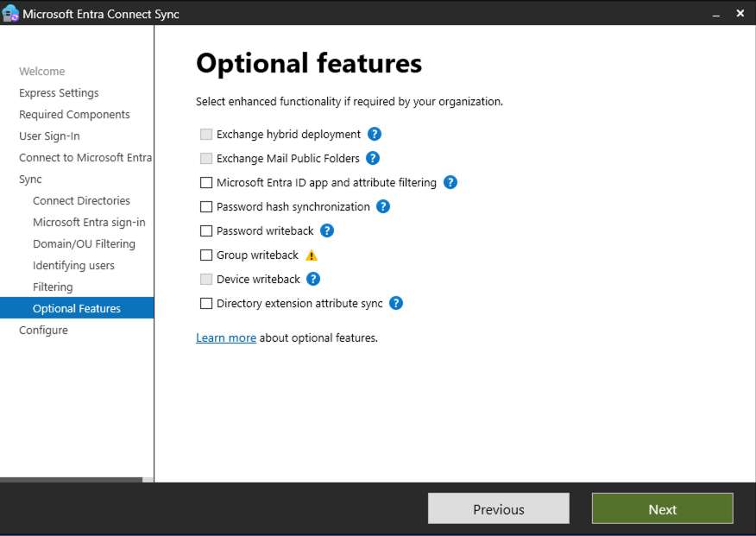The width and height of the screenshot is (756, 536).
Task: Open help for Password hash synchronization
Action: [383, 206]
